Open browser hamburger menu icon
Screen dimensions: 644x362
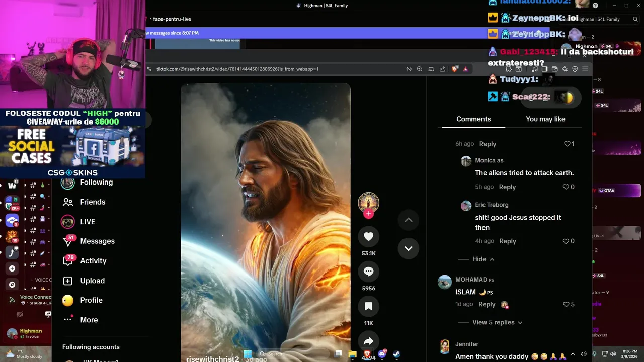[585, 69]
